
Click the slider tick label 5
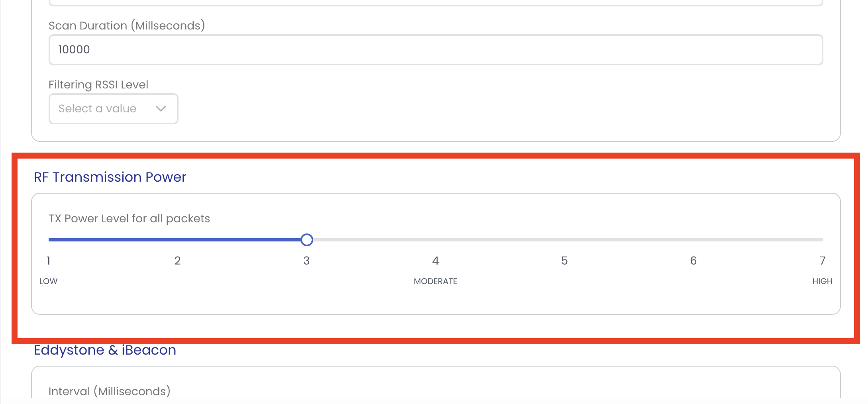(x=564, y=261)
